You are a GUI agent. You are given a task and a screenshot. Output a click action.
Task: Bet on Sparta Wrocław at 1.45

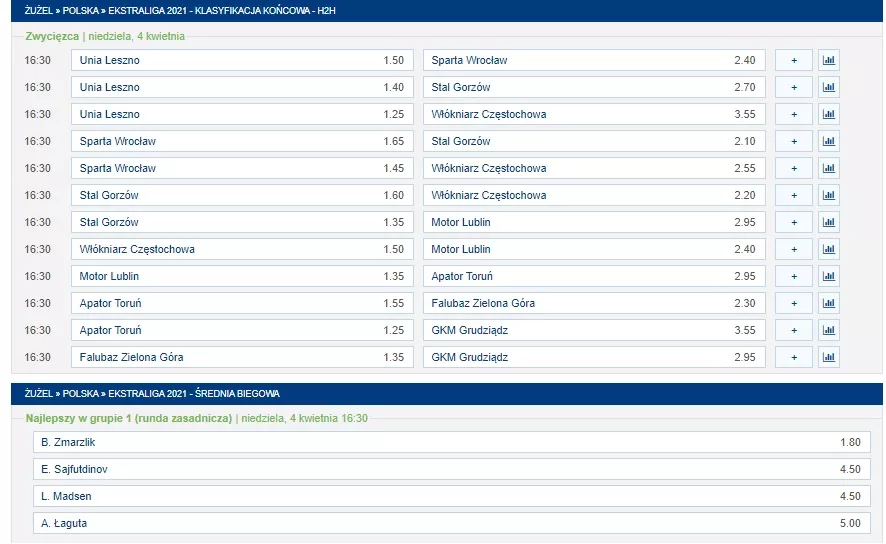tap(242, 168)
